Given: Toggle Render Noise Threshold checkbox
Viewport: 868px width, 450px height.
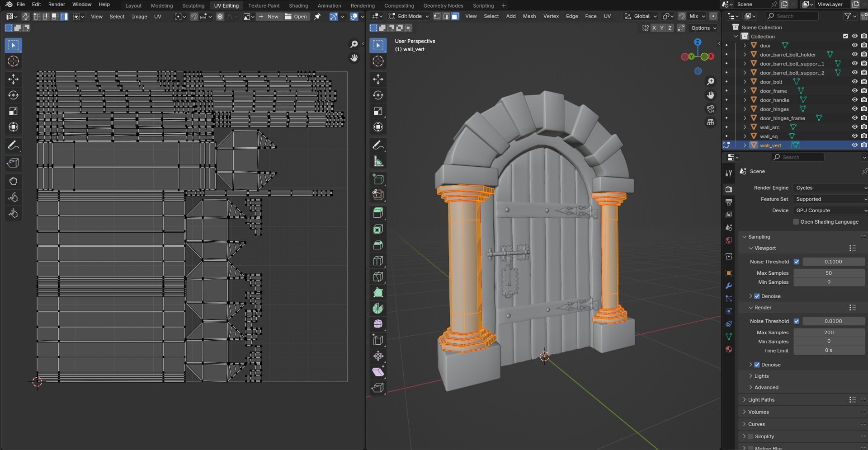Looking at the screenshot, I should click(797, 321).
